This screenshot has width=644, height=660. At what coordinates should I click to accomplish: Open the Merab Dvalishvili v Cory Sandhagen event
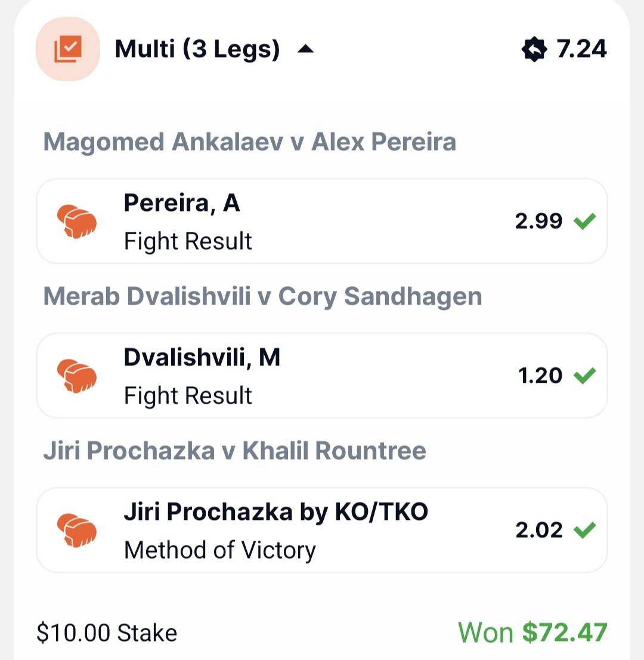point(262,297)
